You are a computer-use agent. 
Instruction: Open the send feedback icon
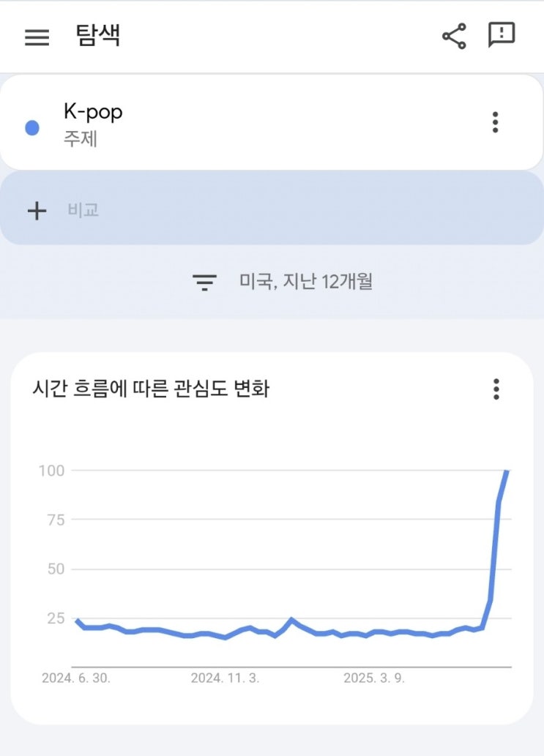(x=502, y=35)
